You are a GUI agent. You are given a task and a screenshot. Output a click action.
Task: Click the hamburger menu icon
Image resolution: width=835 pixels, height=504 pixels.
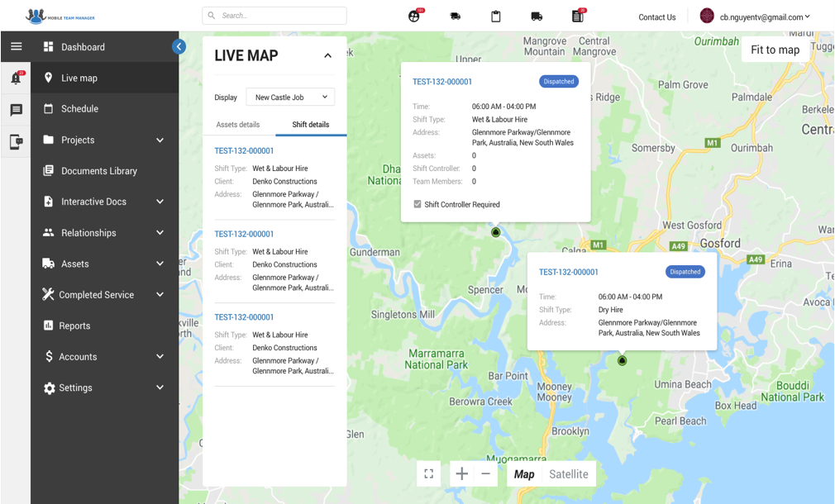16,47
